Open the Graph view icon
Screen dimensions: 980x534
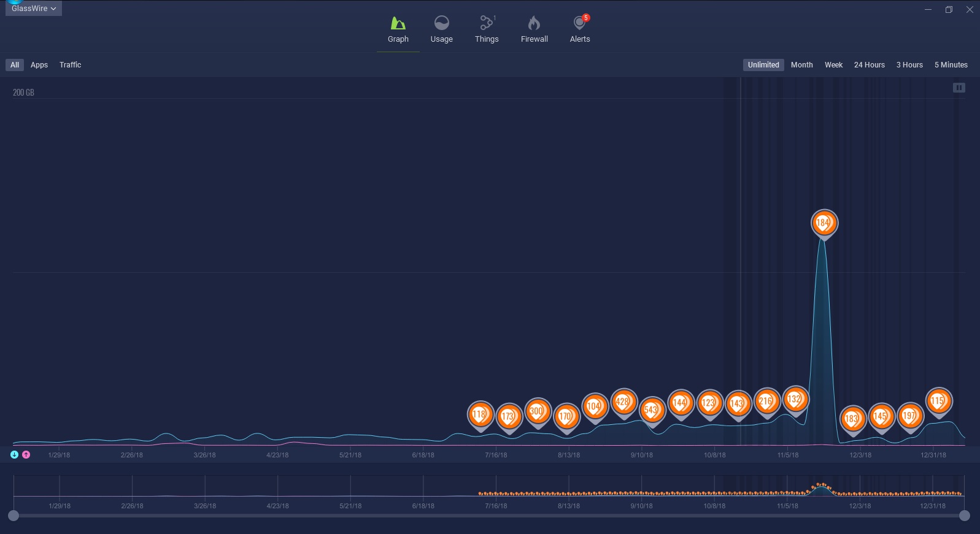[x=398, y=24]
